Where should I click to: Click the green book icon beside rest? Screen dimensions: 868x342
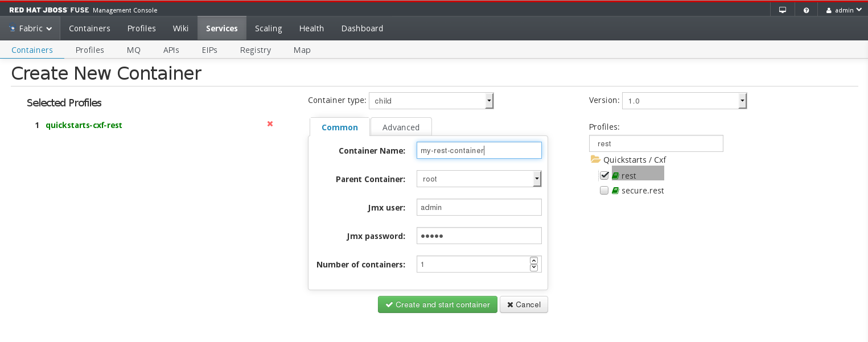[x=615, y=176]
